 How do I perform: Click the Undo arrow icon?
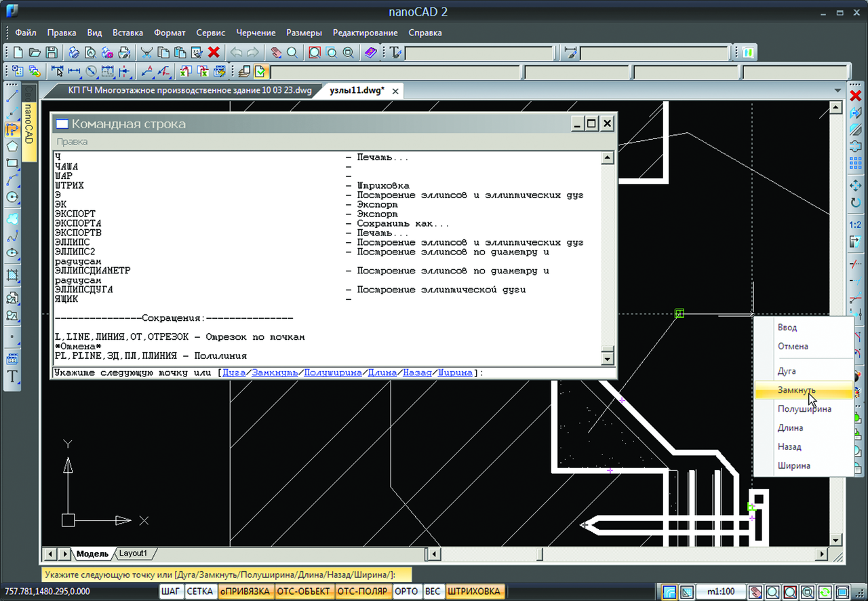click(236, 52)
